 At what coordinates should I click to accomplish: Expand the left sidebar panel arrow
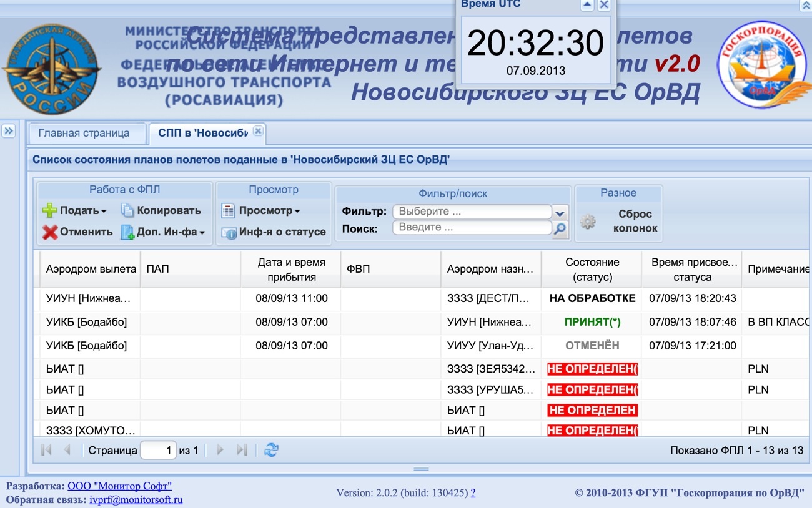[x=8, y=131]
